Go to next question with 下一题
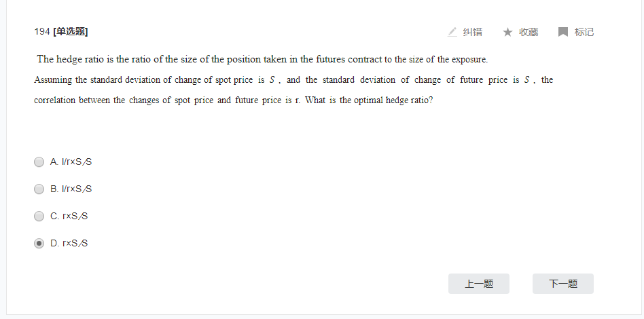This screenshot has height=319, width=644. pos(563,284)
